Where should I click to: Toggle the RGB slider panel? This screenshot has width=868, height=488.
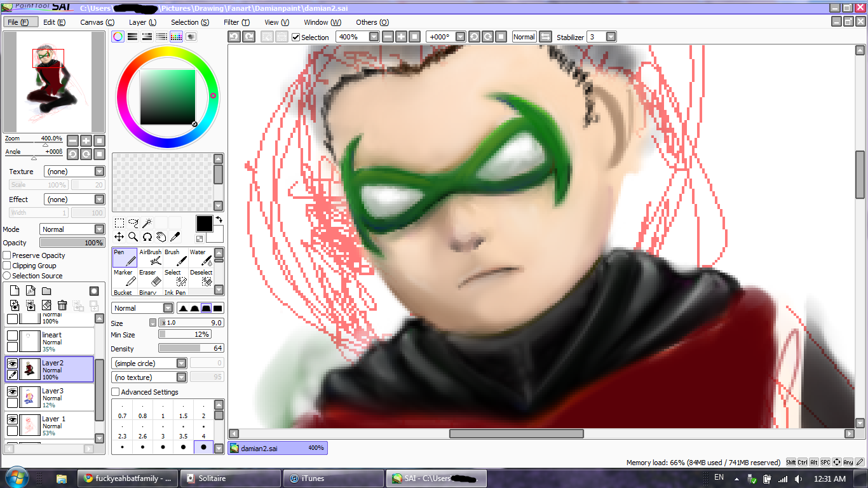(132, 37)
